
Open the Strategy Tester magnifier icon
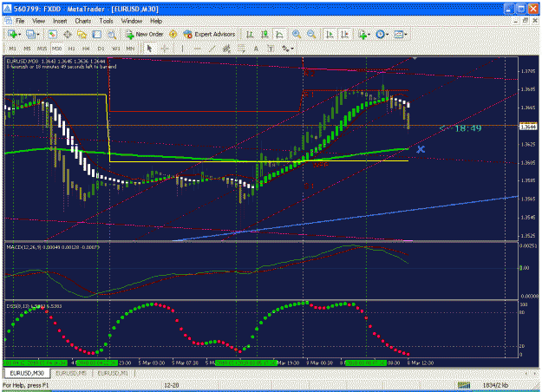click(x=111, y=34)
